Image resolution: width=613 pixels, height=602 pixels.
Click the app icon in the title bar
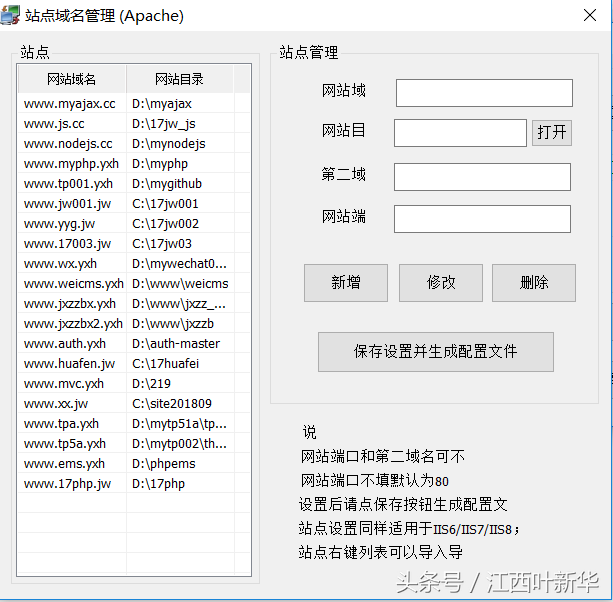[x=10, y=15]
